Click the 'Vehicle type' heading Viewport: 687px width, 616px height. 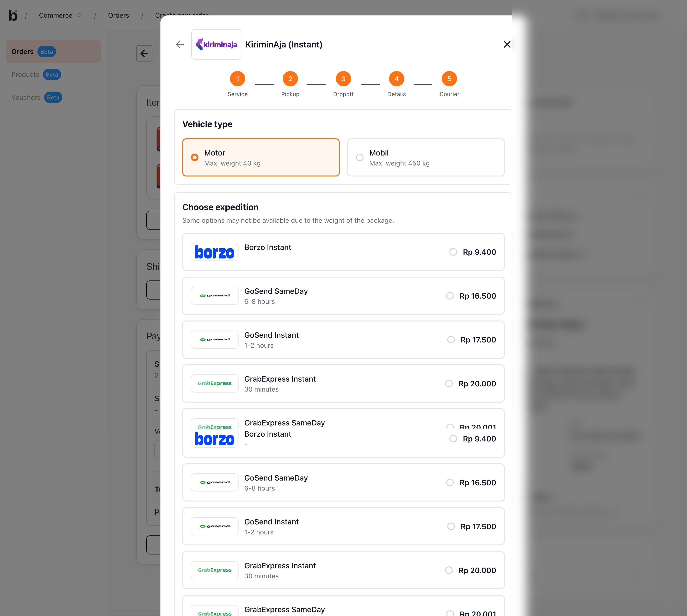tap(207, 124)
